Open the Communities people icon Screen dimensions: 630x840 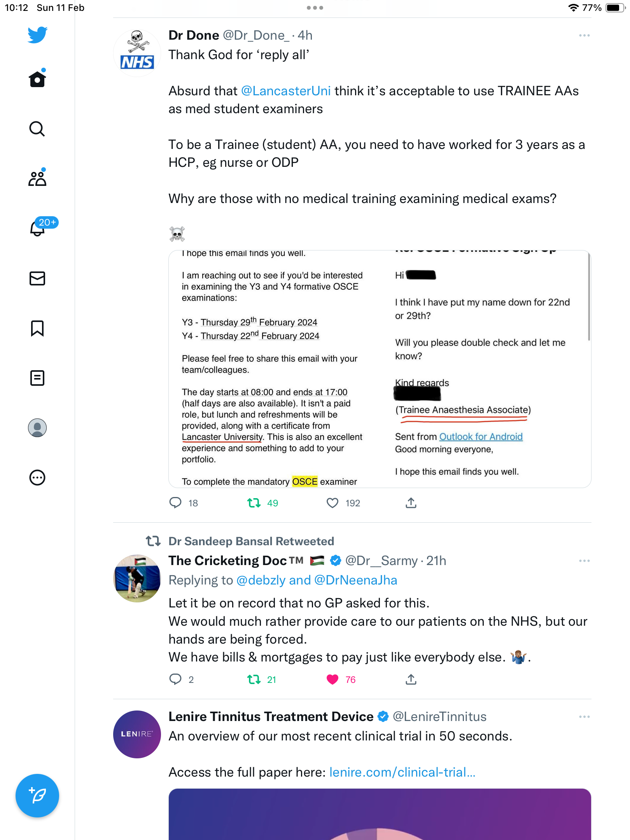pos(37,178)
